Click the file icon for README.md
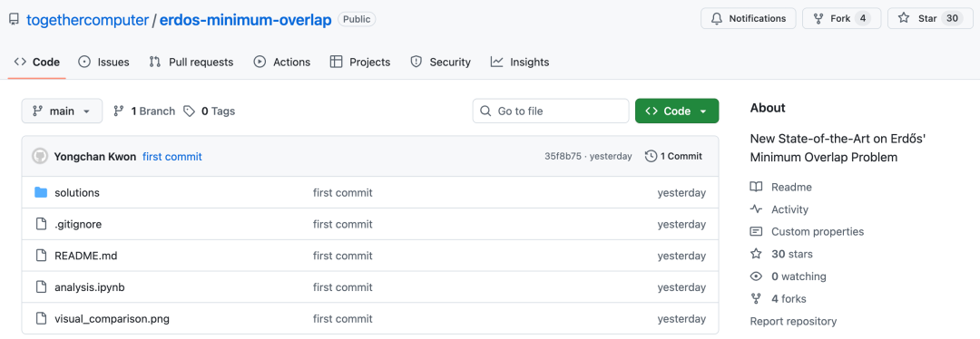Screen dimensions: 980x339 tap(41, 256)
